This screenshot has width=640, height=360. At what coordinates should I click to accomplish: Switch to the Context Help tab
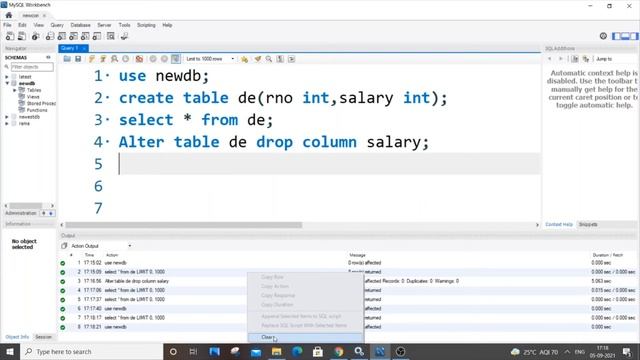[559, 224]
